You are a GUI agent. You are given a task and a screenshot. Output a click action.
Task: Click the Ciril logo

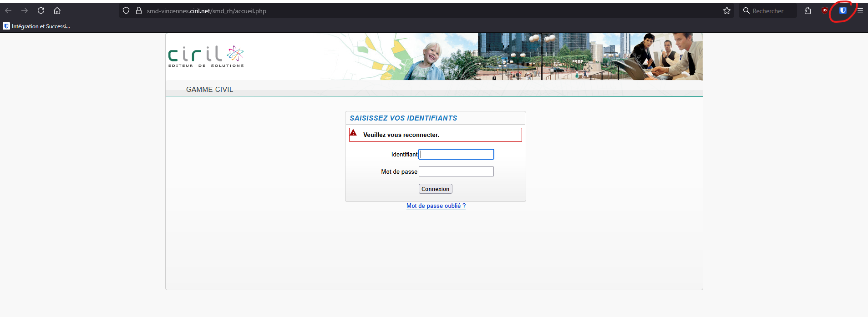pos(206,56)
